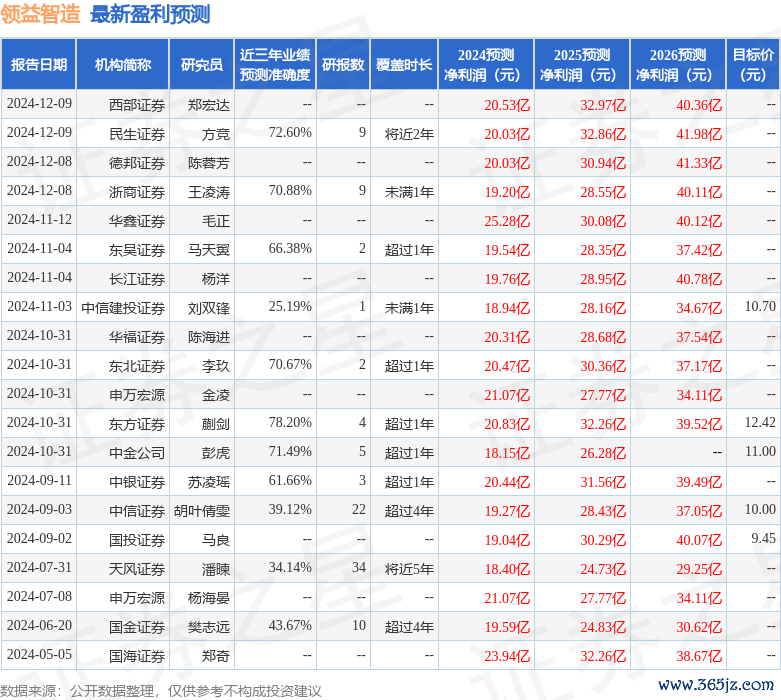Open the www.365jz.com link
Viewport: 781px width, 700px height.
[x=716, y=685]
